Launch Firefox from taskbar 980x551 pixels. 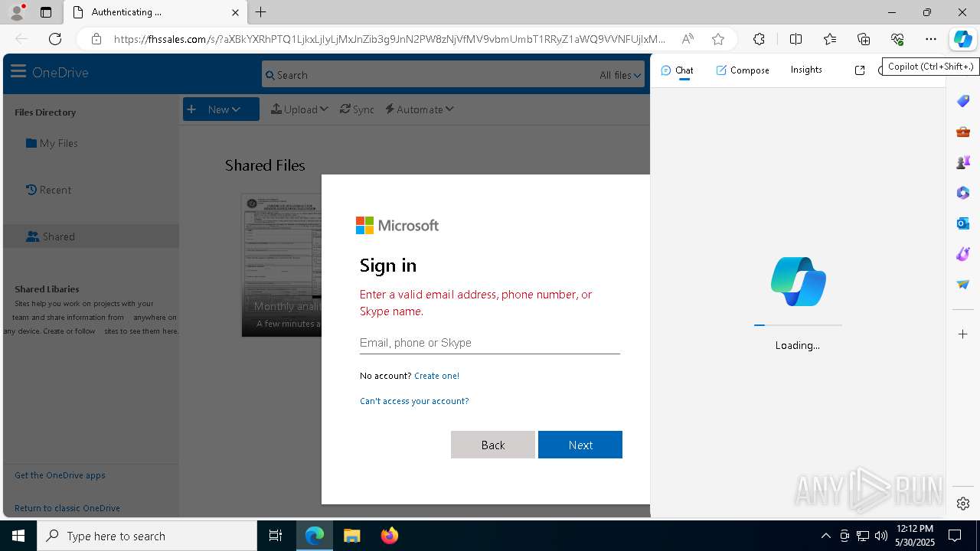390,536
